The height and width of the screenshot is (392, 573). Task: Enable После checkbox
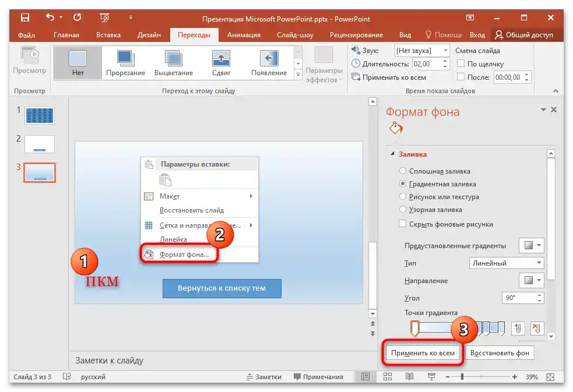click(x=461, y=77)
